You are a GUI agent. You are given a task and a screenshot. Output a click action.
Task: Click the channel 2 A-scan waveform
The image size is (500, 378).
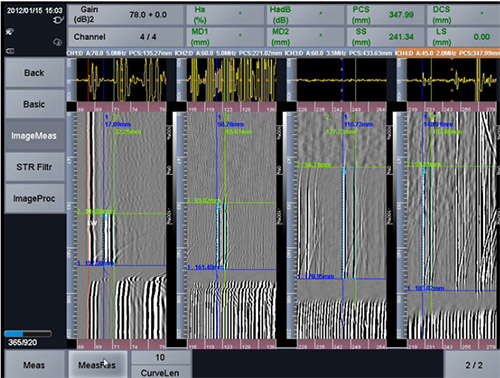tap(232, 80)
